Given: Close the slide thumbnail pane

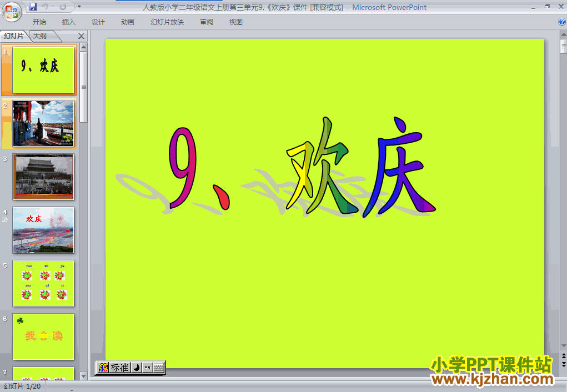Looking at the screenshot, I should pos(82,36).
